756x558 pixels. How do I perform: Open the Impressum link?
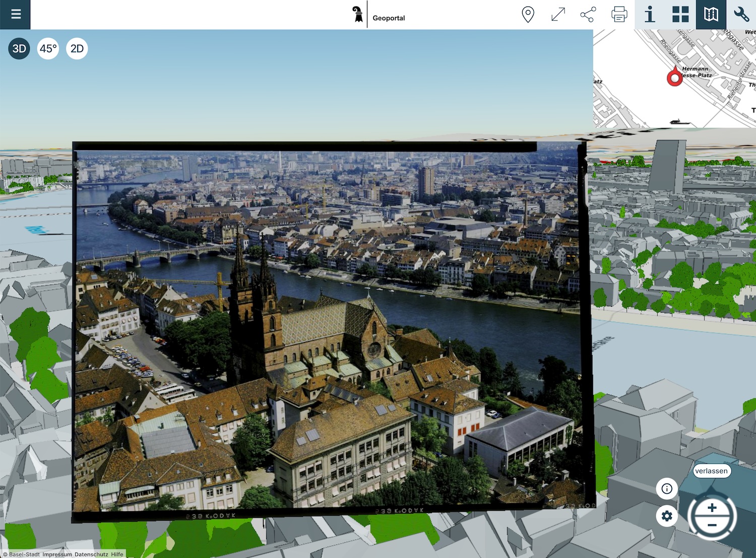click(x=57, y=554)
